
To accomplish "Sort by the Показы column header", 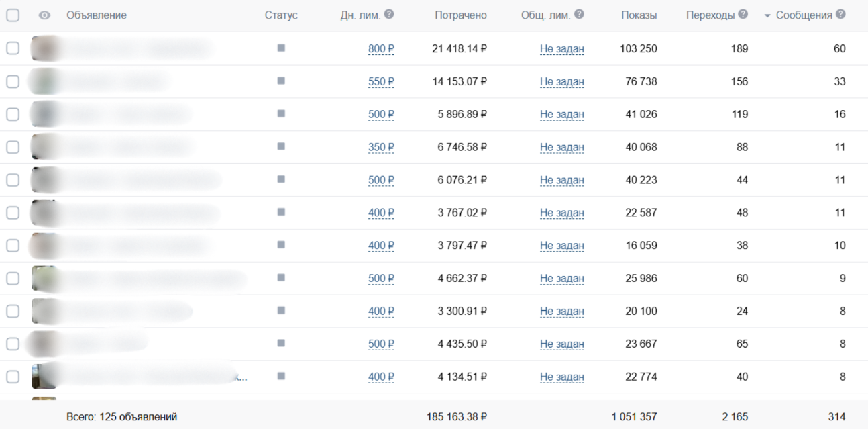I will coord(639,15).
